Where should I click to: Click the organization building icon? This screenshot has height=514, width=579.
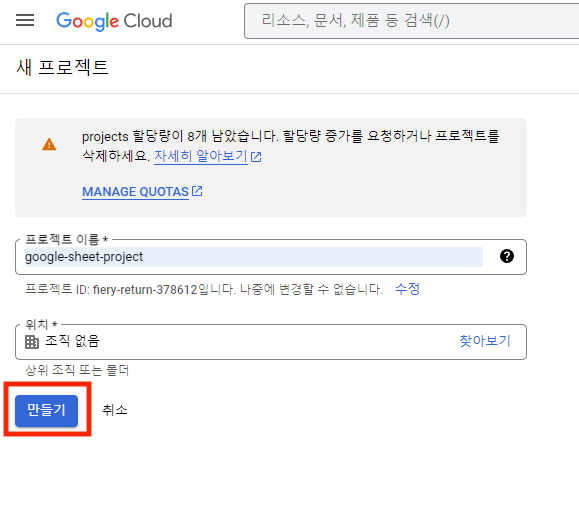pos(32,342)
